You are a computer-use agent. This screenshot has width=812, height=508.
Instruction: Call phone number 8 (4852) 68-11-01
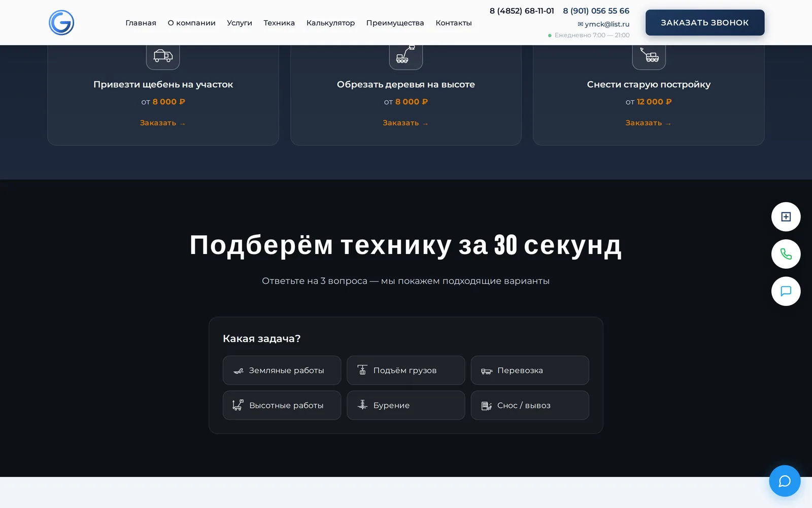522,11
